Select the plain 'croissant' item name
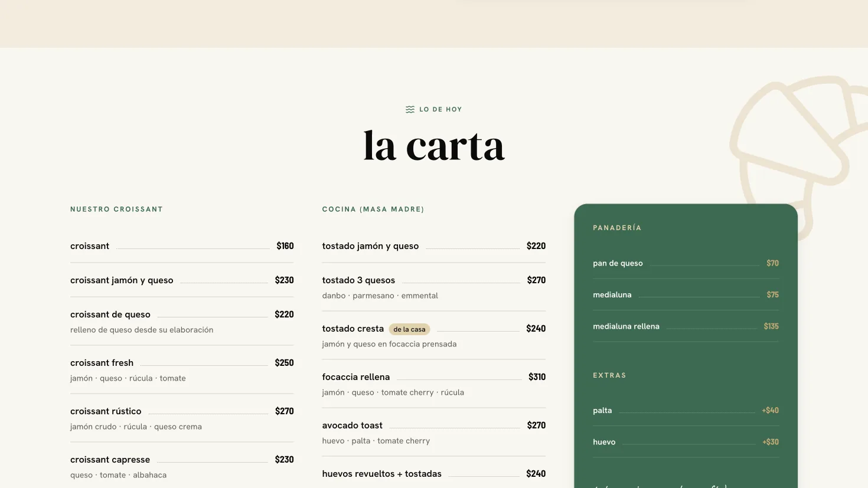The height and width of the screenshot is (488, 868). pos(90,246)
